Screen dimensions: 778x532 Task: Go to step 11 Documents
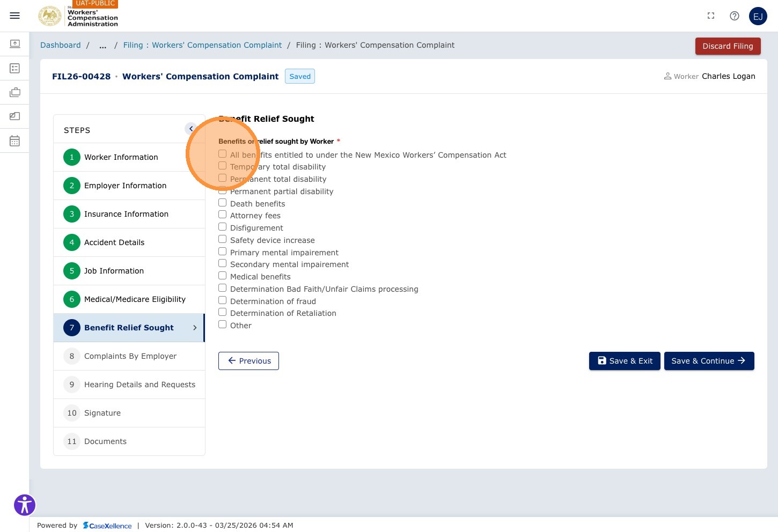129,441
